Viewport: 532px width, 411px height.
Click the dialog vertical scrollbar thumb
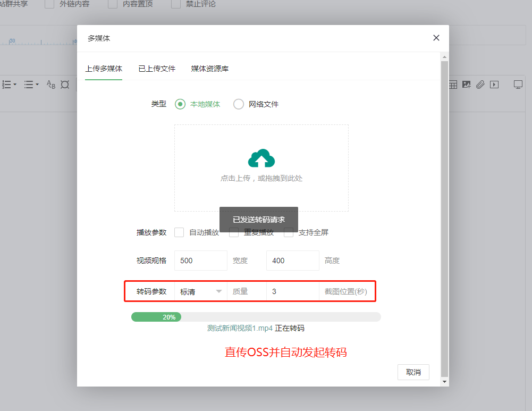[x=444, y=219]
